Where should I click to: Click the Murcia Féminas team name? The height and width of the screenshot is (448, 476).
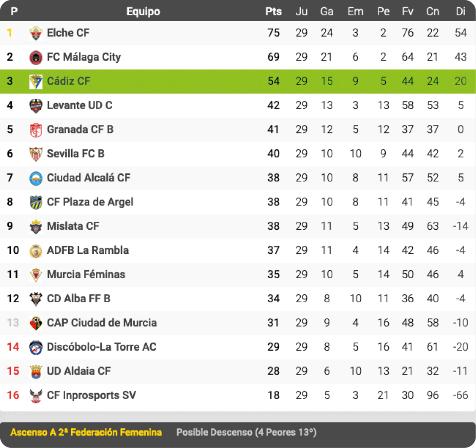pyautogui.click(x=86, y=275)
